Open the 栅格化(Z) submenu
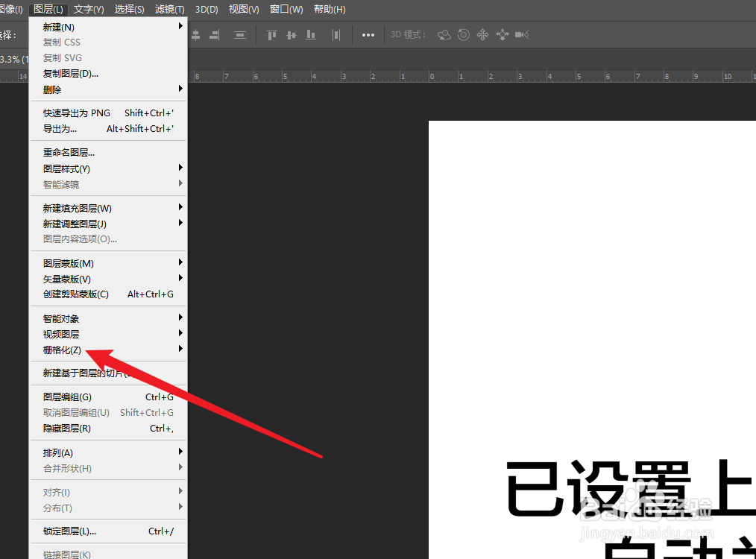 (x=109, y=350)
